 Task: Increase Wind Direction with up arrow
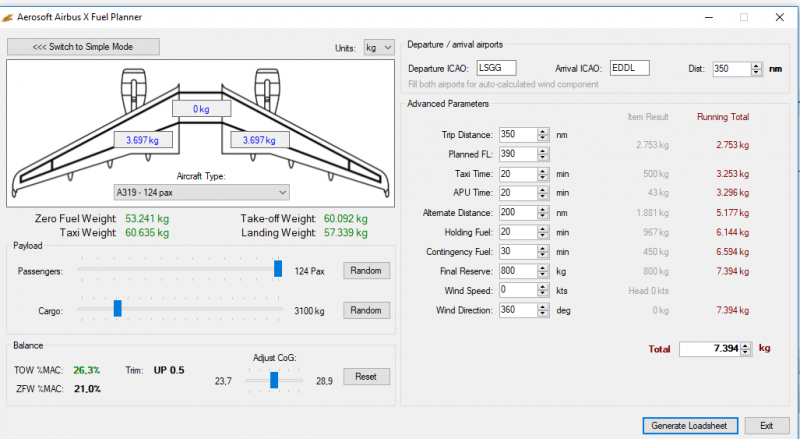coord(543,307)
